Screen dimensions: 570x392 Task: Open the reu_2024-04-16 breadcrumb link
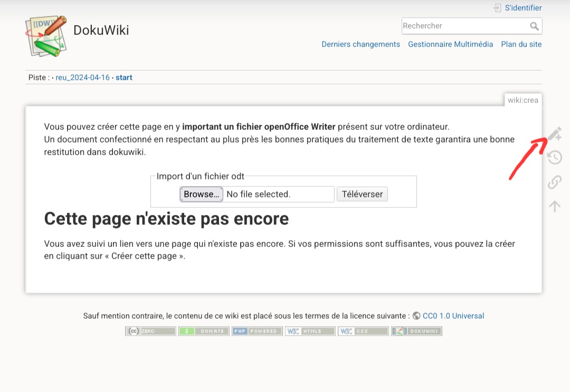(x=82, y=78)
